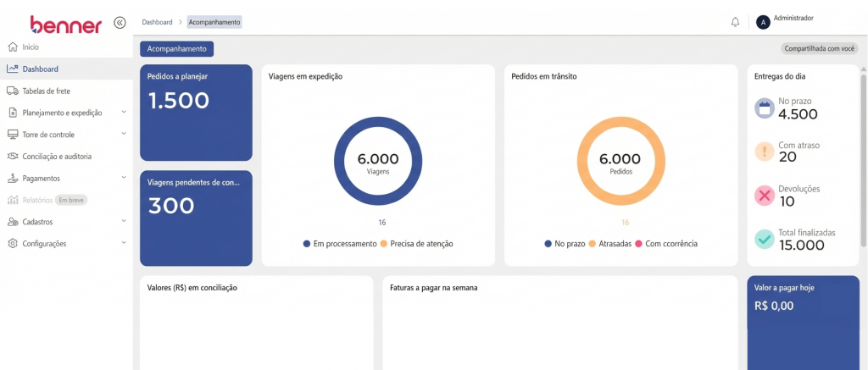Click the Planejamento e expedição document icon
This screenshot has width=868, height=370.
coord(13,113)
